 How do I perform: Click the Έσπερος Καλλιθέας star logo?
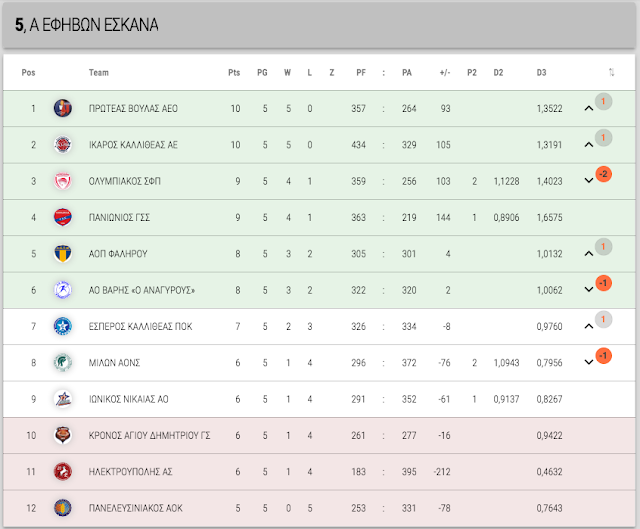point(63,326)
